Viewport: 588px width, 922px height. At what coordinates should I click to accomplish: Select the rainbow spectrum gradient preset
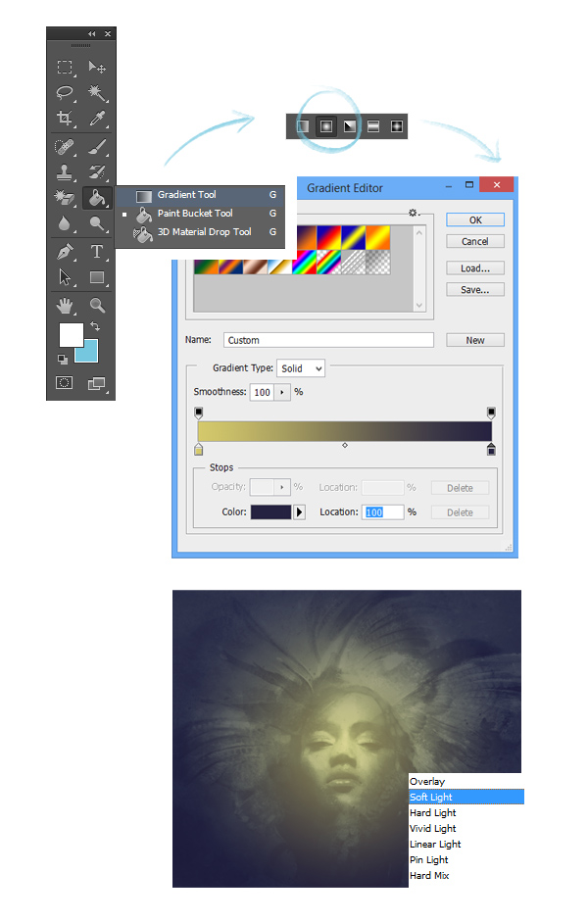(x=305, y=263)
